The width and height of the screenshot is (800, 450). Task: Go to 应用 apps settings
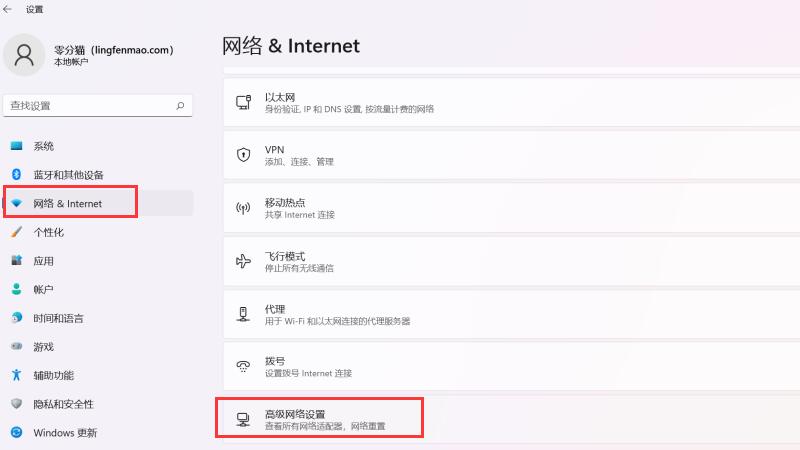pyautogui.click(x=43, y=261)
